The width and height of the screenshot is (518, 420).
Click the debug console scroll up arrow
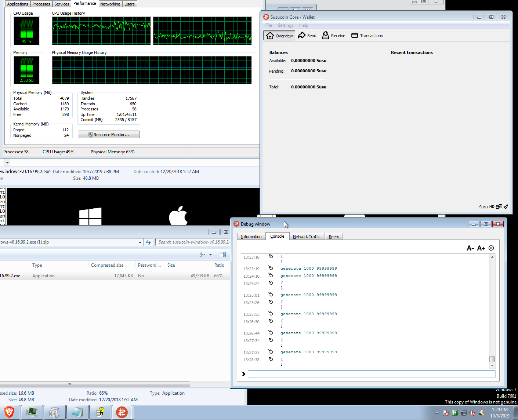(492, 257)
